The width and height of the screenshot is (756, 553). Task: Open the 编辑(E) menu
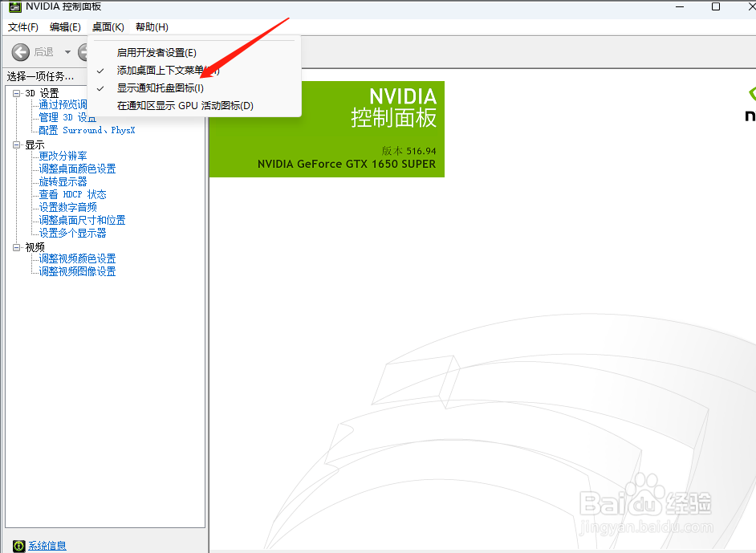[65, 27]
